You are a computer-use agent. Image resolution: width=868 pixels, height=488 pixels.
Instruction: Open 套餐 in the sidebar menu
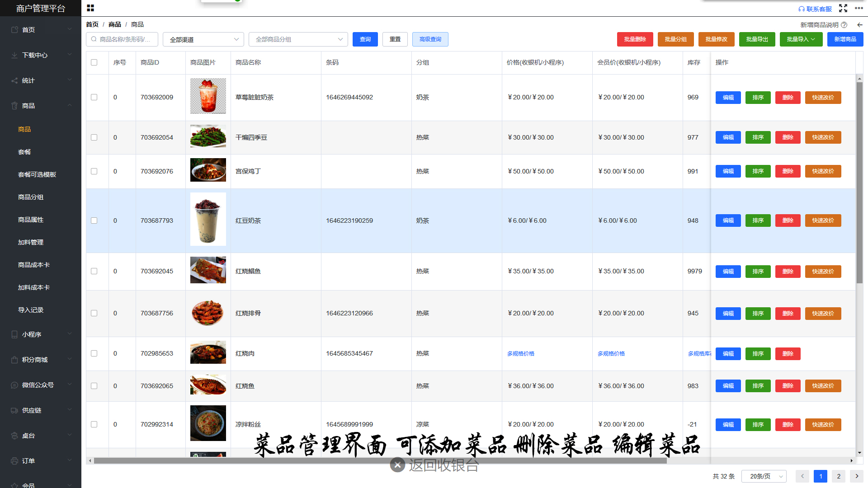point(24,152)
